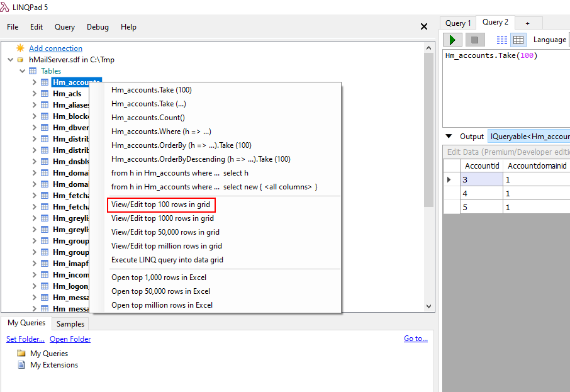Screen dimensions: 570x392
Task: Select Open top 1,000 rows in Excel
Action: coord(159,277)
